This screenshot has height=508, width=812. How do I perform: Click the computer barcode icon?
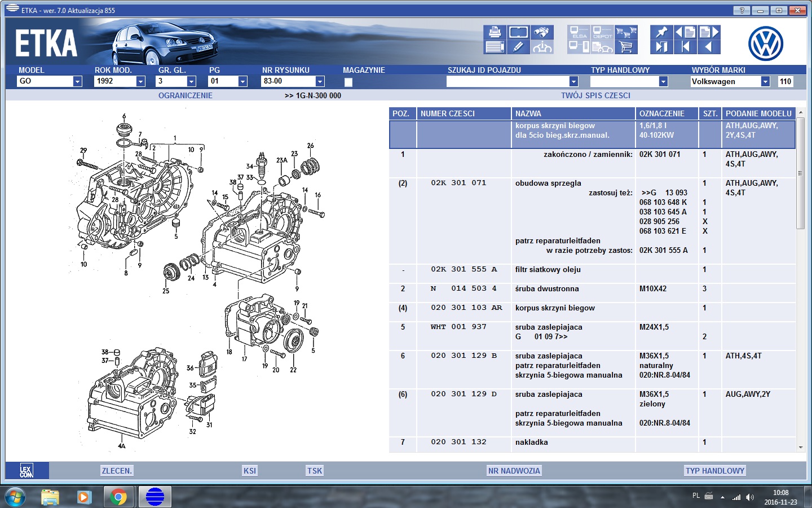579,47
